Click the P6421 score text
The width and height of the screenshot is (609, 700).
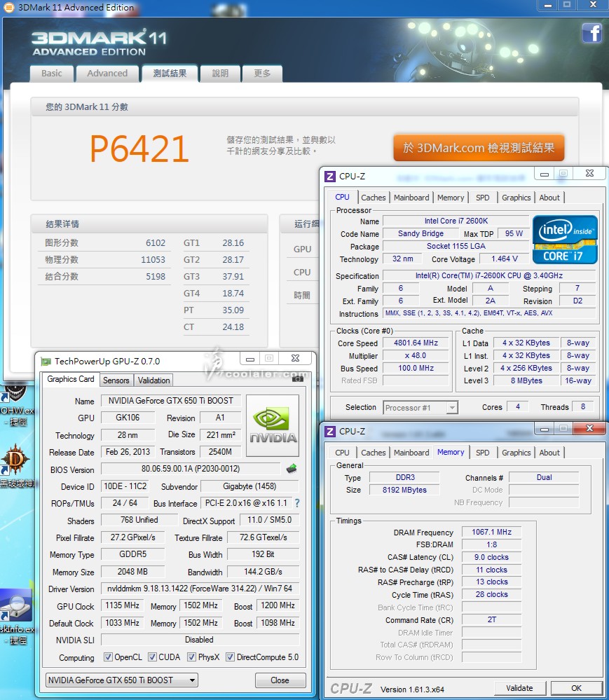139,149
